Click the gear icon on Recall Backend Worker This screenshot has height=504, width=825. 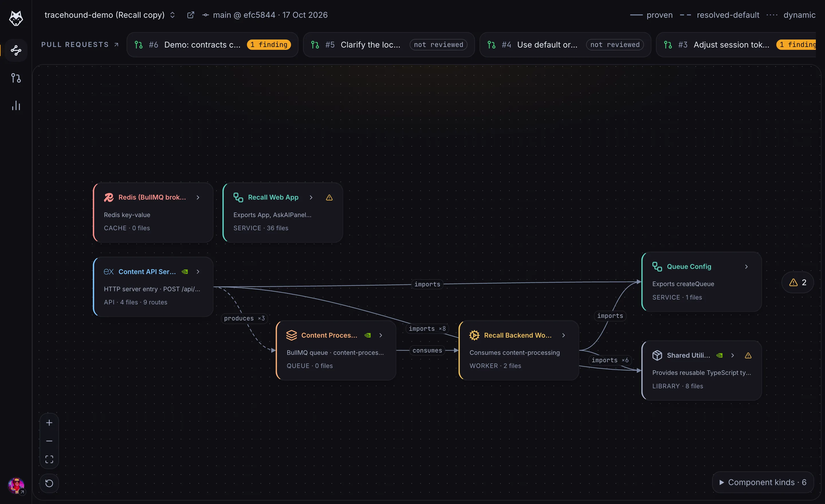474,335
